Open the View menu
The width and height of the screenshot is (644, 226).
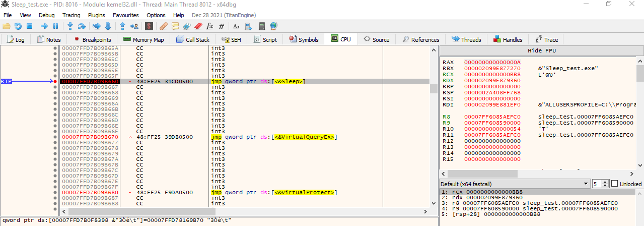coord(25,15)
